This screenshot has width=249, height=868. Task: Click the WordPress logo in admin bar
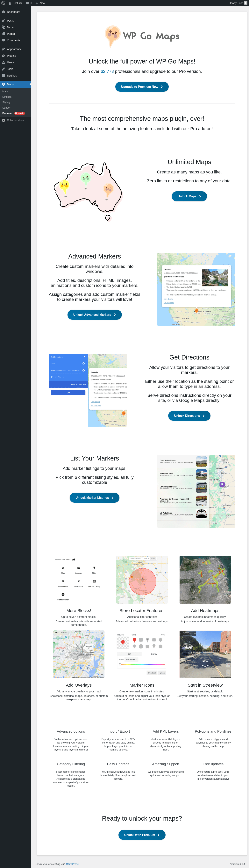3,3
